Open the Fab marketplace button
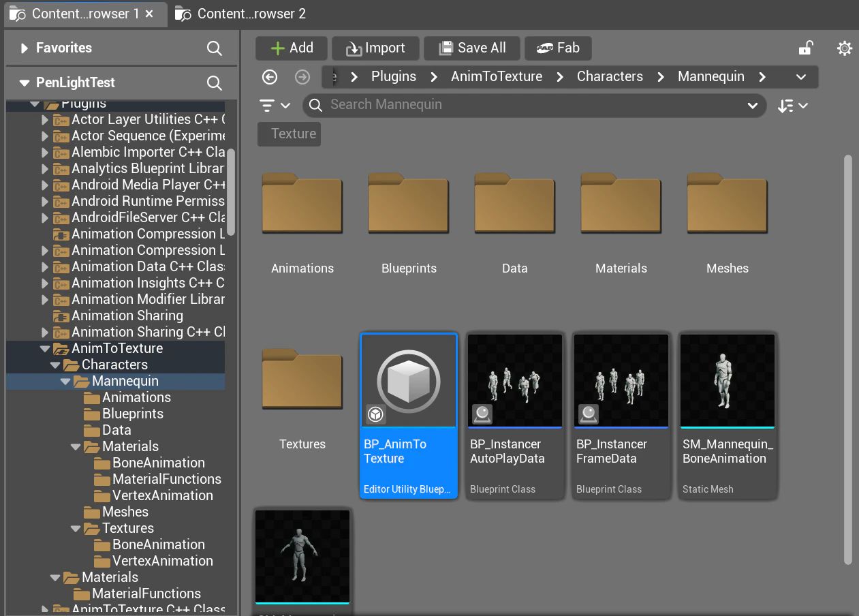The height and width of the screenshot is (616, 859). [558, 48]
